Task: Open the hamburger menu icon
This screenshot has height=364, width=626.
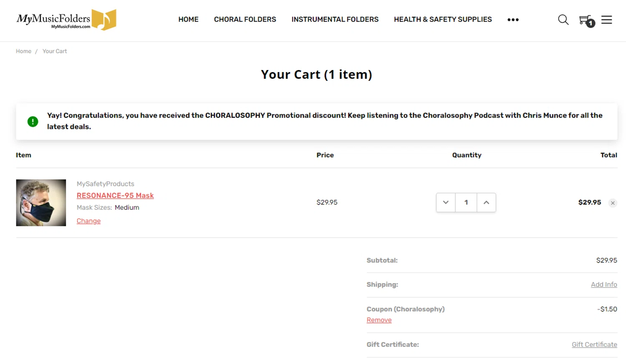Action: [x=606, y=20]
